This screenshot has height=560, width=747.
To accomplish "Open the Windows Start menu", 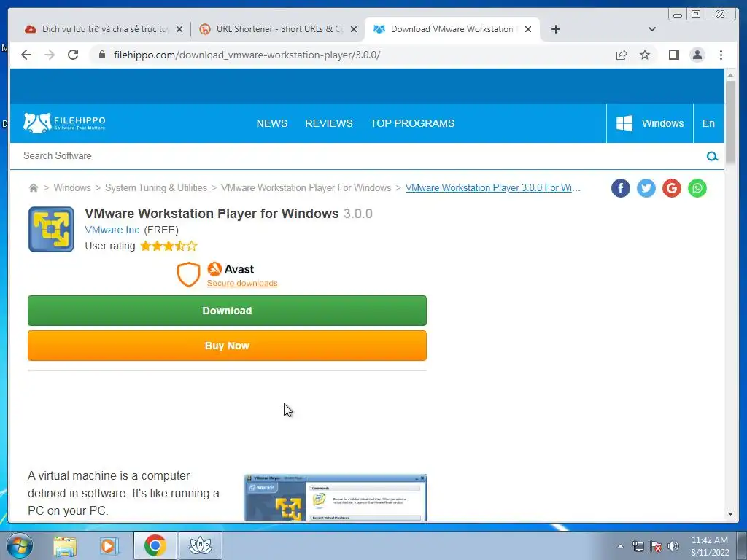I will pos(20,545).
